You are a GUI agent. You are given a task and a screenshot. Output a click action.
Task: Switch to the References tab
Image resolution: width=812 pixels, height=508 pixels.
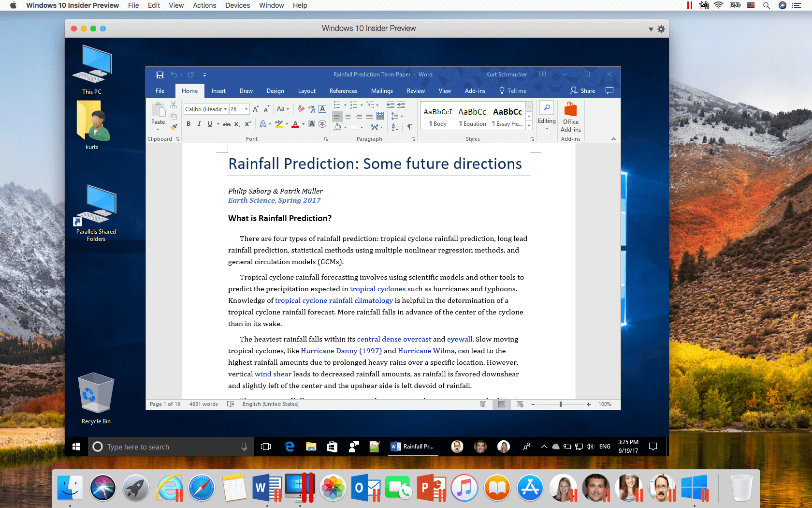pyautogui.click(x=343, y=91)
